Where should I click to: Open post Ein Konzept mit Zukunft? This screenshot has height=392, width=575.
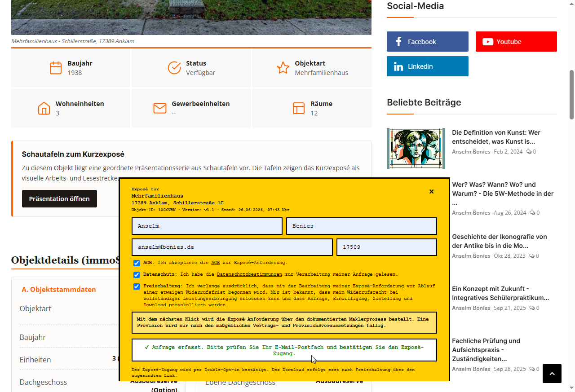point(500,293)
